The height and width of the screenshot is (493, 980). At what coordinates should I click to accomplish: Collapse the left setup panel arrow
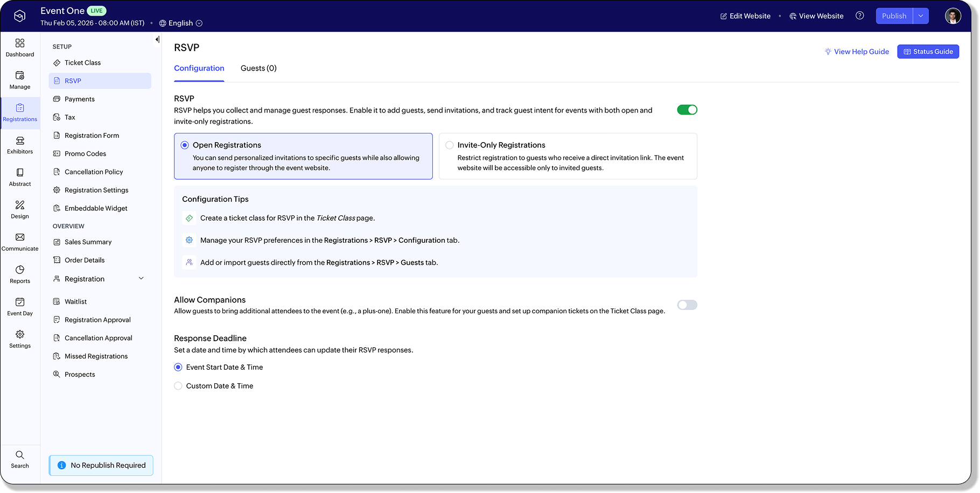click(157, 39)
